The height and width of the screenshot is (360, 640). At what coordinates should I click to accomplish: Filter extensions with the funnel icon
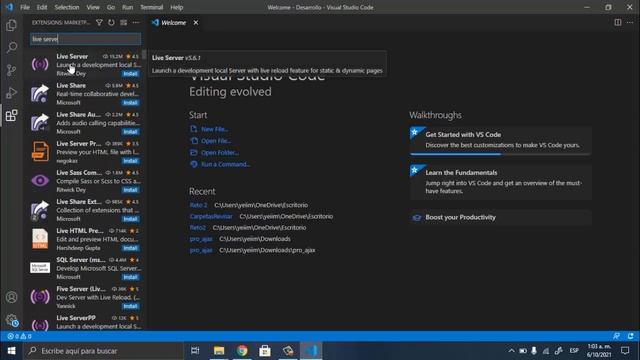(x=99, y=22)
